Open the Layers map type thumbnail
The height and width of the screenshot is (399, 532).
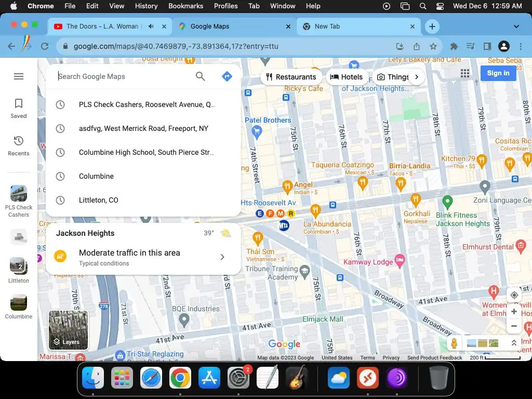tap(68, 330)
